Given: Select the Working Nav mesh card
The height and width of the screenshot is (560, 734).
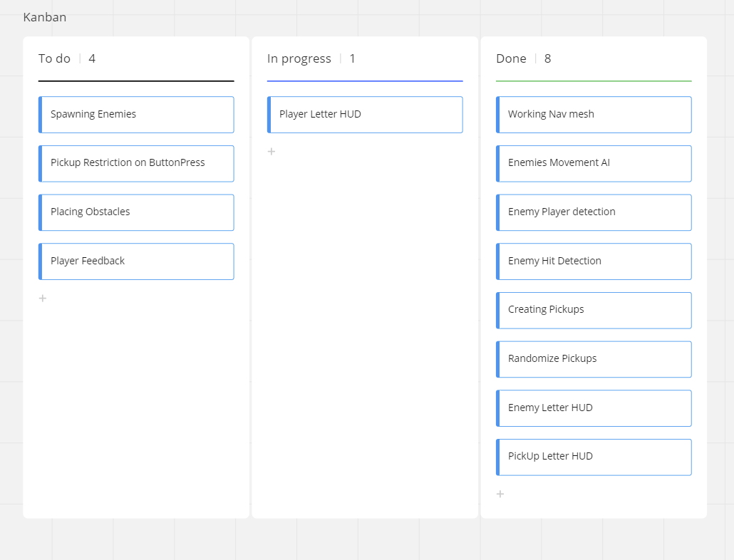Looking at the screenshot, I should [x=594, y=115].
